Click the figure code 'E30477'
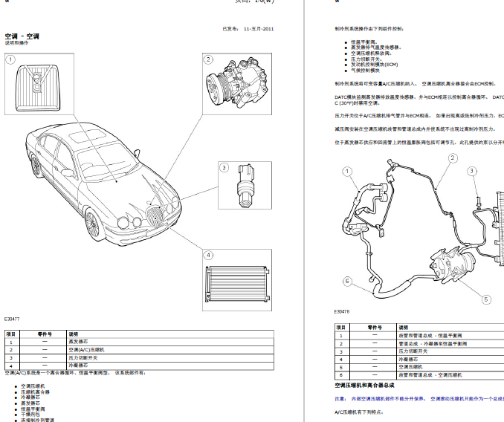This screenshot has width=504, height=422. tap(12, 319)
